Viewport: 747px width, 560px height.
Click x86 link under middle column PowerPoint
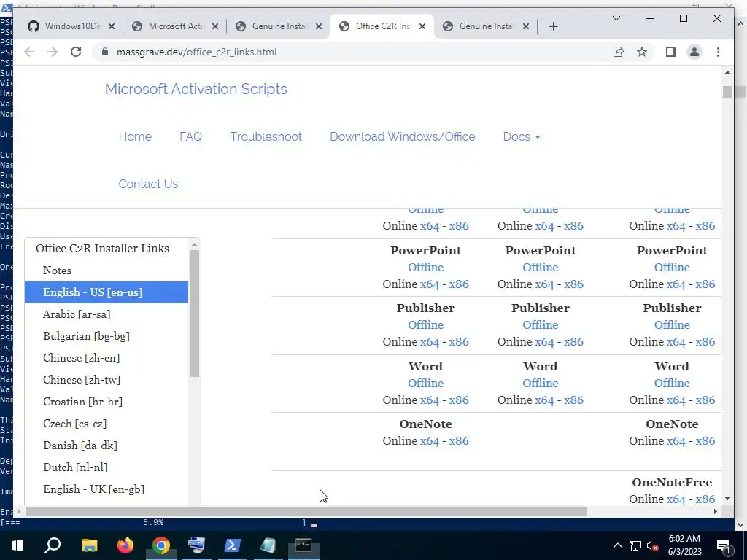[x=573, y=284]
